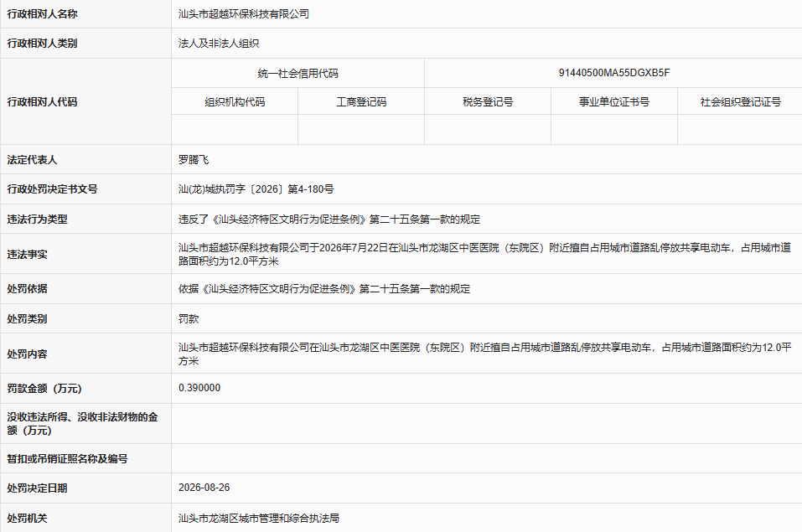
Task: Select the value 法人及非法人组织
Action: (x=219, y=43)
